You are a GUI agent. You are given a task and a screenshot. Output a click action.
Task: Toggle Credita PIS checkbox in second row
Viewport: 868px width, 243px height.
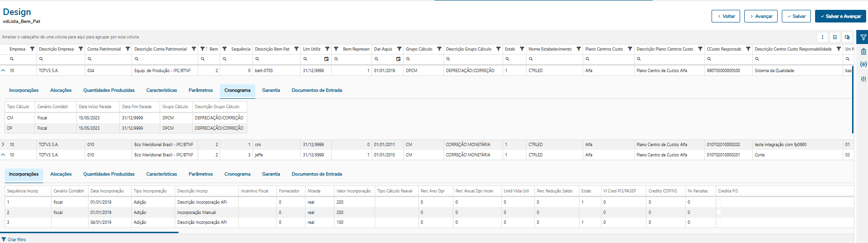[x=719, y=213]
